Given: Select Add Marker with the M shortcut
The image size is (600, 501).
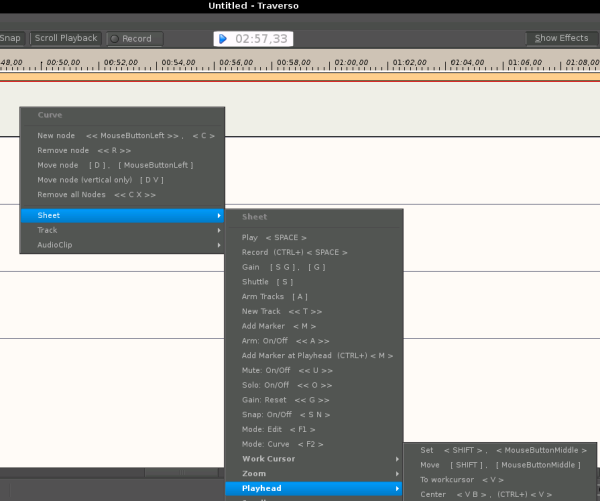Looking at the screenshot, I should [x=314, y=326].
